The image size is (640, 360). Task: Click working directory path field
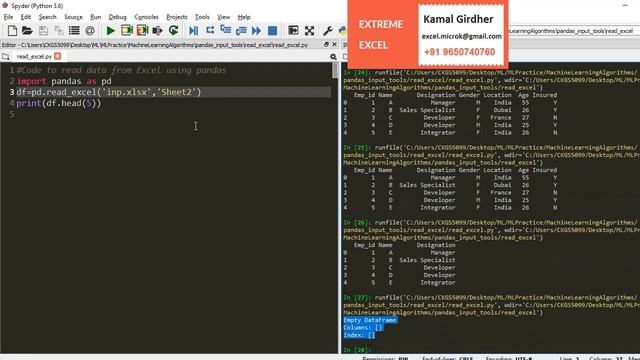click(571, 31)
